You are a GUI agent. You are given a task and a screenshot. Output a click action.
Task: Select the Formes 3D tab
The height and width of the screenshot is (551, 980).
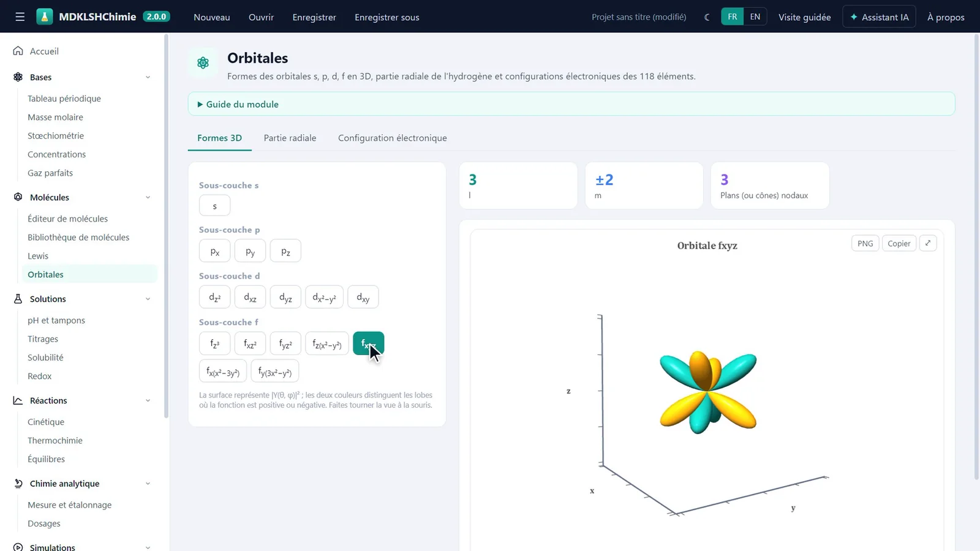point(219,138)
